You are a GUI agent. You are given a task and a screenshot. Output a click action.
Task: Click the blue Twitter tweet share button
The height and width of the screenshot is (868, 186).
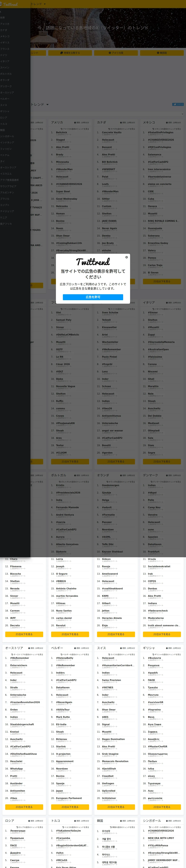click(178, 104)
